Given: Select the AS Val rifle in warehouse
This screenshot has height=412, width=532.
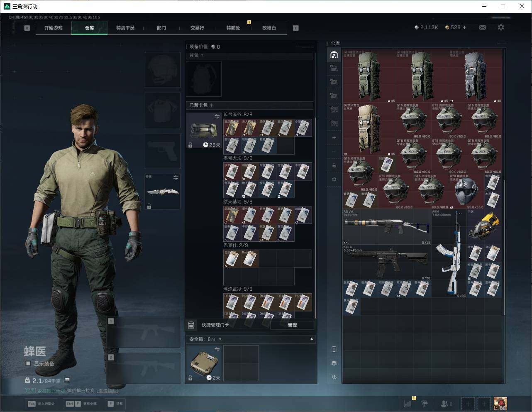Looking at the screenshot, I should click(x=387, y=227).
